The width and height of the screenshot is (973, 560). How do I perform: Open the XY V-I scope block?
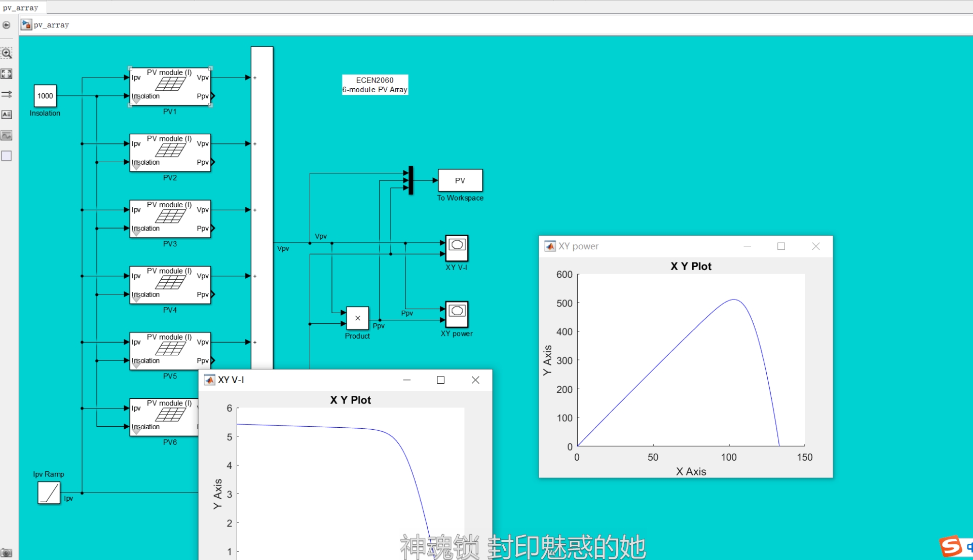457,248
